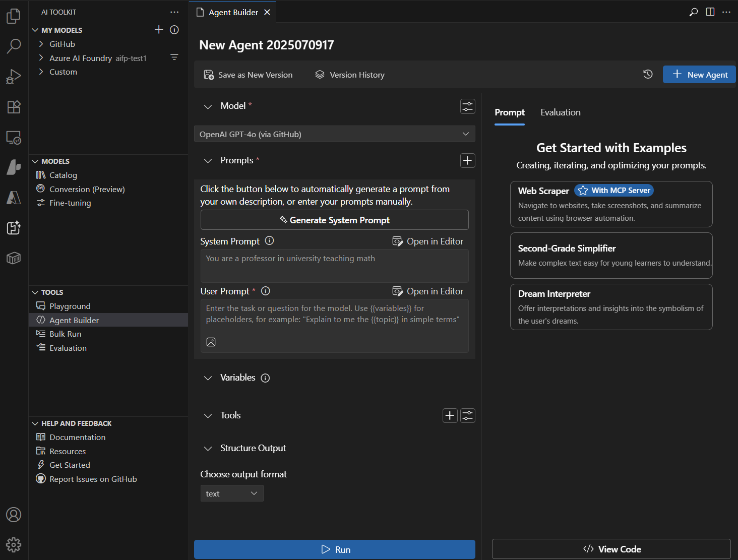Click the add tool plus icon
Viewport: 738px width, 560px height.
pyautogui.click(x=450, y=415)
